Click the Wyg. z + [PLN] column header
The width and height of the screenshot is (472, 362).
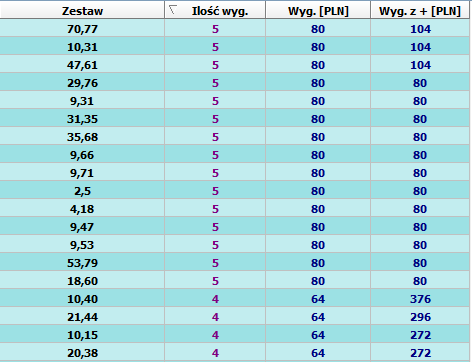pyautogui.click(x=420, y=11)
